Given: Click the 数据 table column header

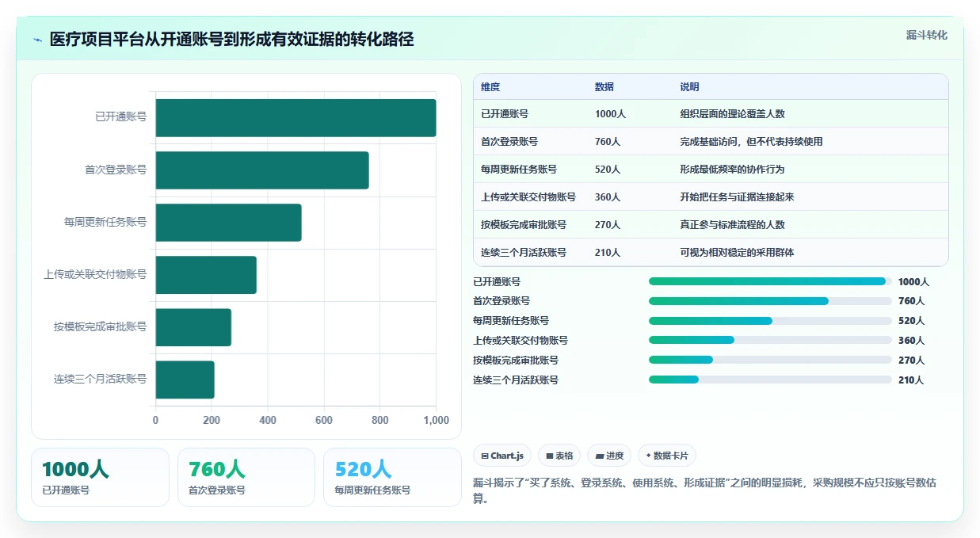Looking at the screenshot, I should [604, 87].
